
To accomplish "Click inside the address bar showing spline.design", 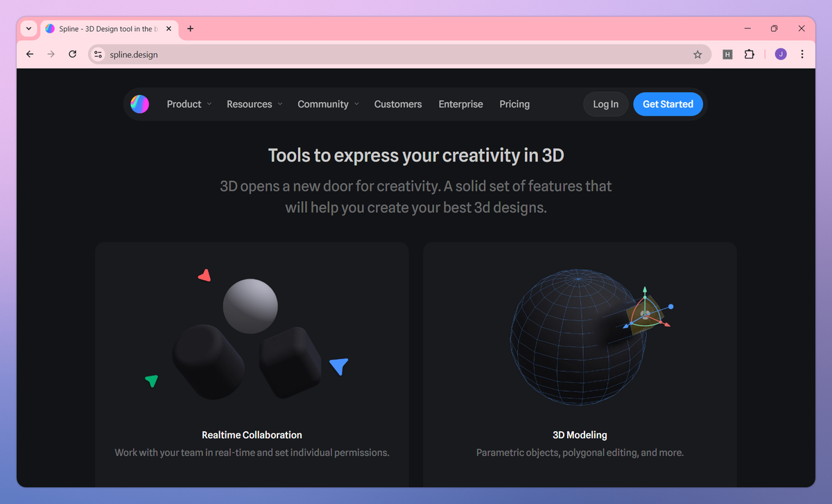I will [277, 53].
